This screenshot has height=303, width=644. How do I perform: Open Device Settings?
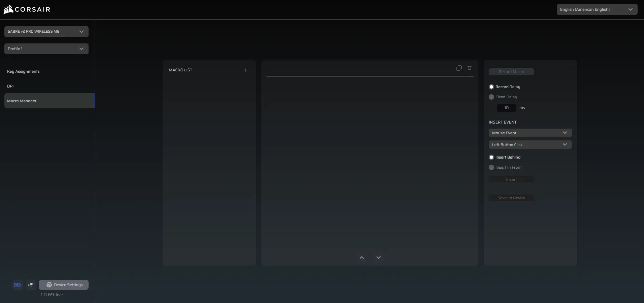click(64, 285)
